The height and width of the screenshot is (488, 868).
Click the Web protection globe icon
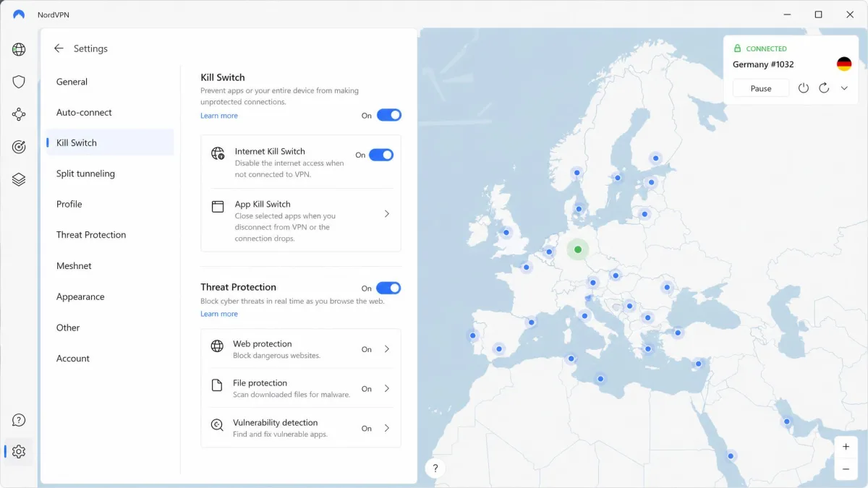(217, 346)
